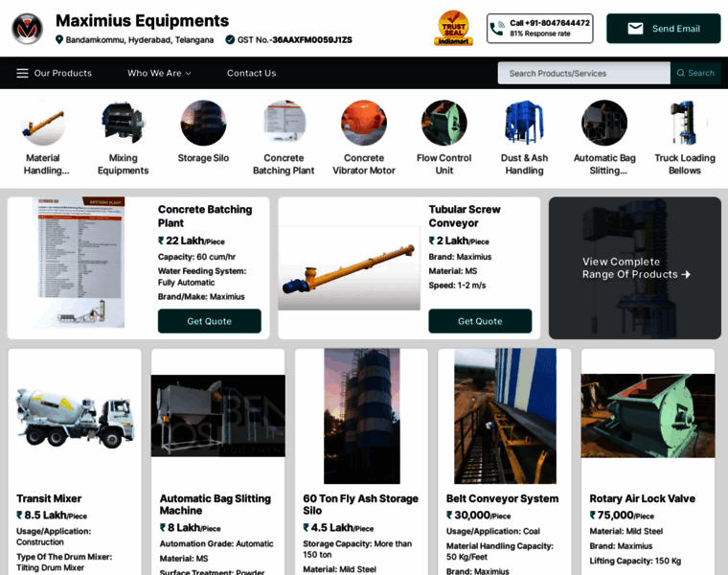
Task: Click Speed: 1-2 m/s specification
Action: (x=457, y=286)
